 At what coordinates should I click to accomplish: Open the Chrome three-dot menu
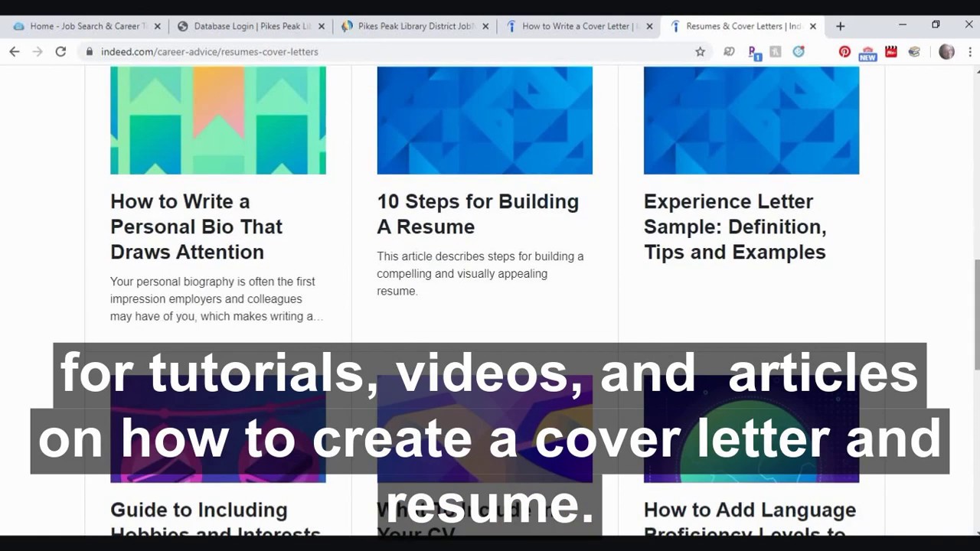point(970,51)
